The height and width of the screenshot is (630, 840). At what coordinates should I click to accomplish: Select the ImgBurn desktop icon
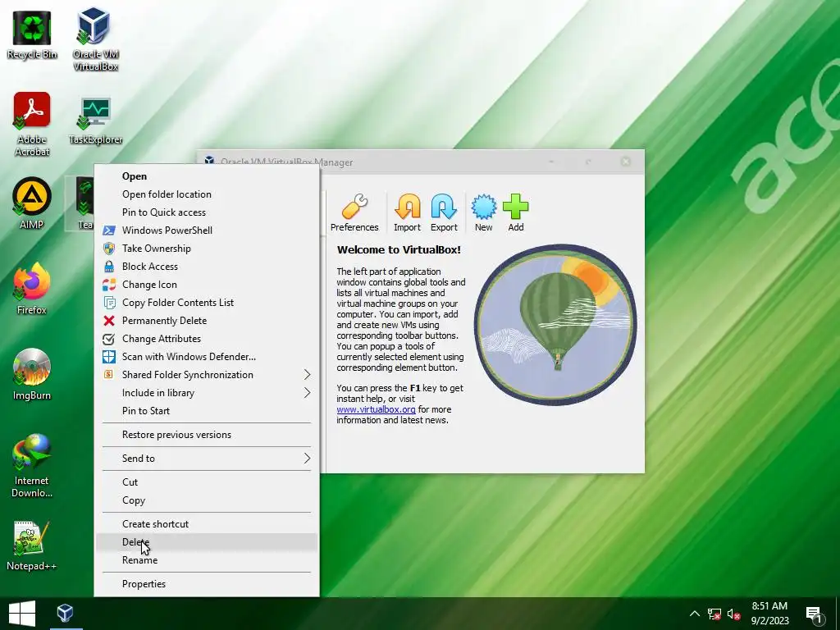(32, 373)
